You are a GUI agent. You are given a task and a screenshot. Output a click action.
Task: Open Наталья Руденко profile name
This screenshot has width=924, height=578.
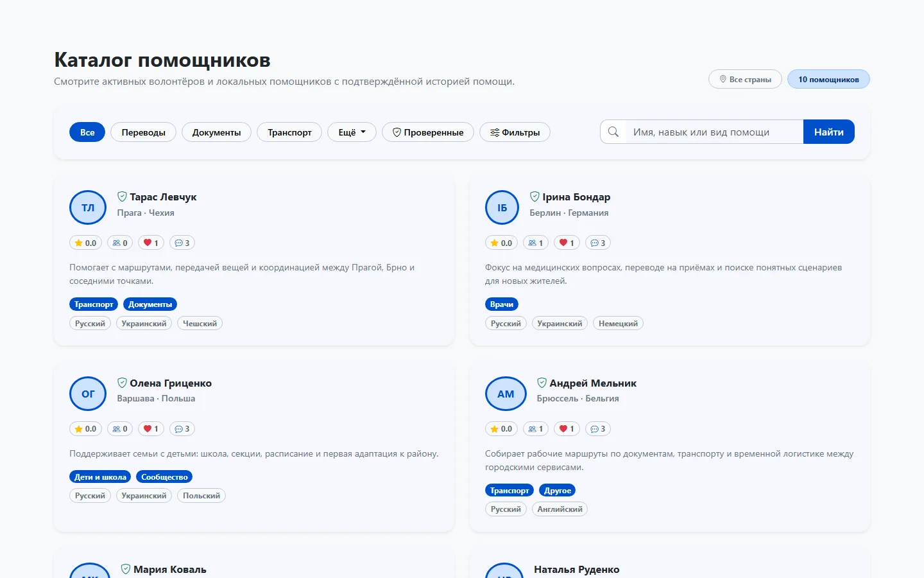click(577, 569)
